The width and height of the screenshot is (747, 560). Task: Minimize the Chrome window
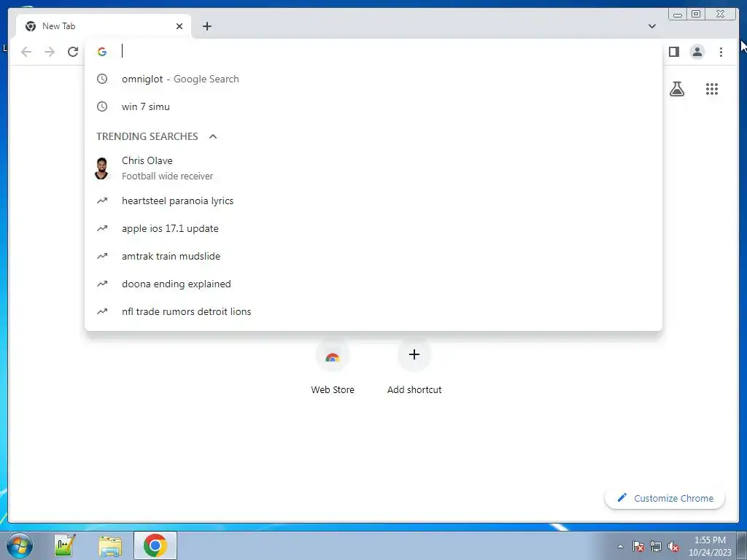coord(677,14)
